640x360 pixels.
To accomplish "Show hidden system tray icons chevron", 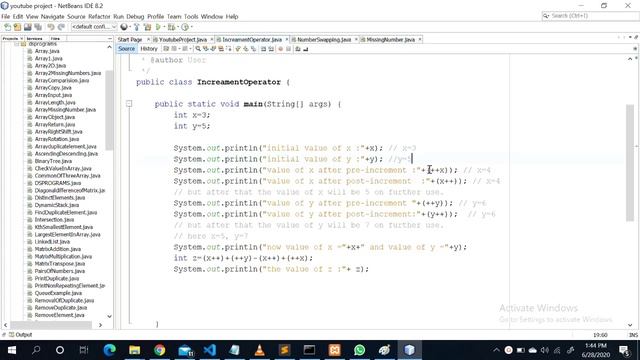I will pyautogui.click(x=496, y=350).
